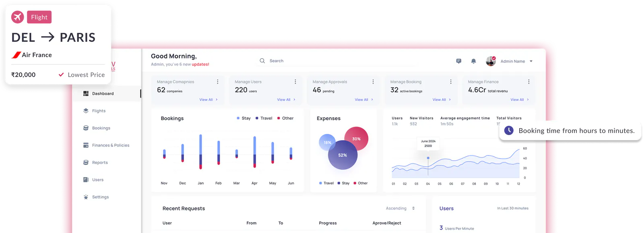The height and width of the screenshot is (233, 644).
Task: Click the Lowest Price checkmark
Action: tap(61, 75)
